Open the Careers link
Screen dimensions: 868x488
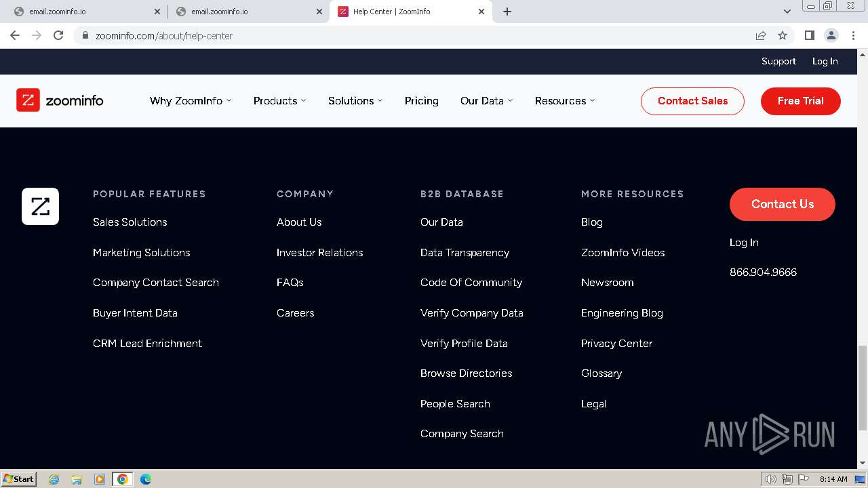click(296, 313)
